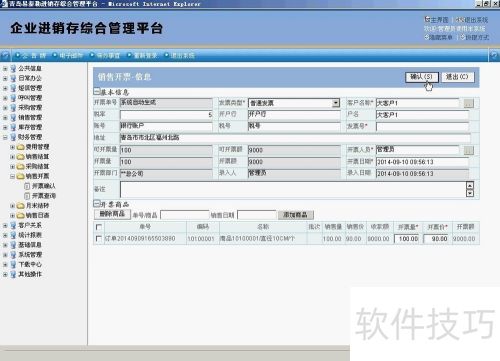The height and width of the screenshot is (361, 500).
Task: Toggle the select-all checkbox in table header
Action: coord(99,227)
